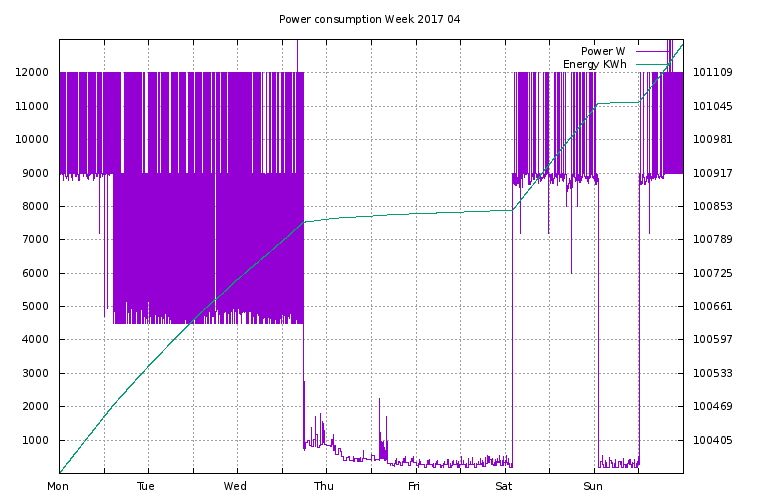Click the 2000 left-axis value
The width and height of the screenshot is (768, 500).
(35, 406)
